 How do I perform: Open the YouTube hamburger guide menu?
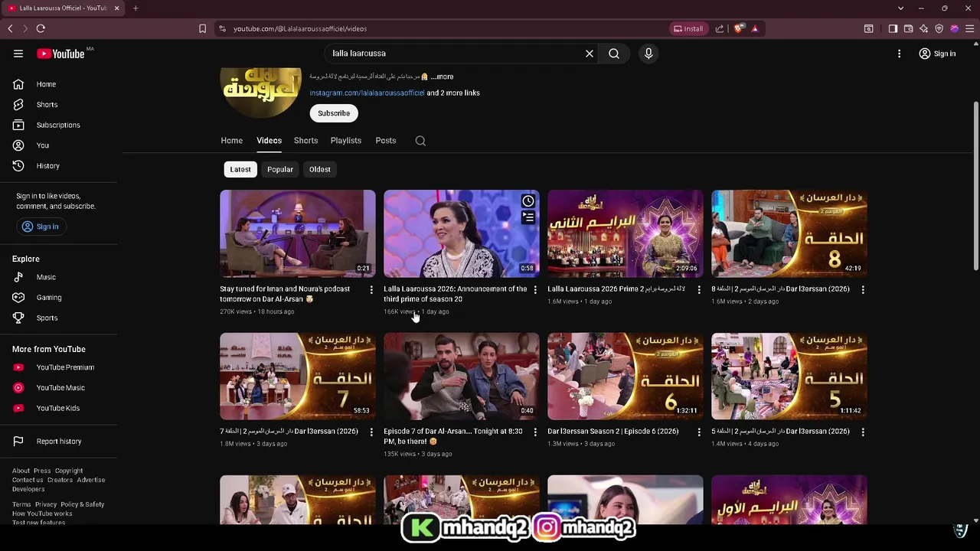(18, 54)
